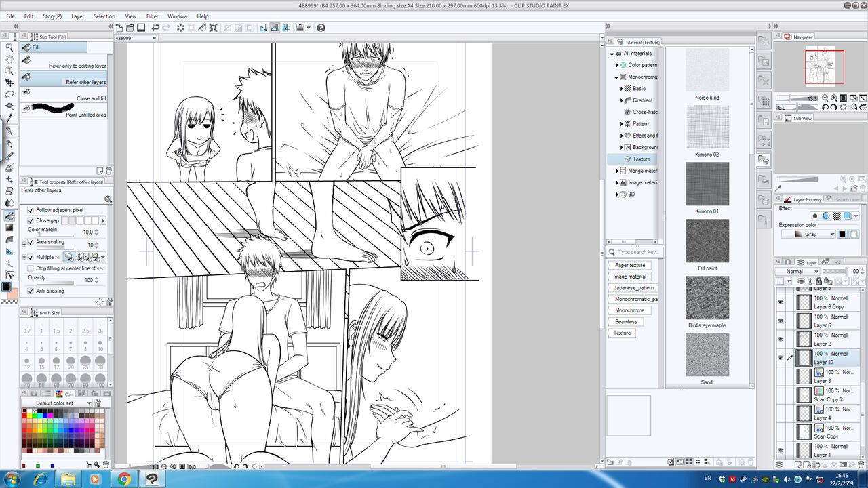Select the Eraser tool in toolbox
868x488 pixels.
click(9, 191)
